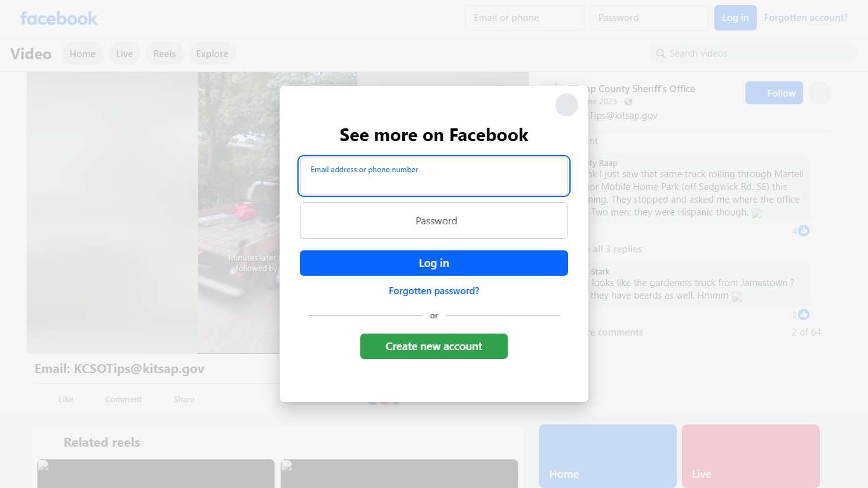Switch to the Reels tab

pyautogui.click(x=164, y=54)
